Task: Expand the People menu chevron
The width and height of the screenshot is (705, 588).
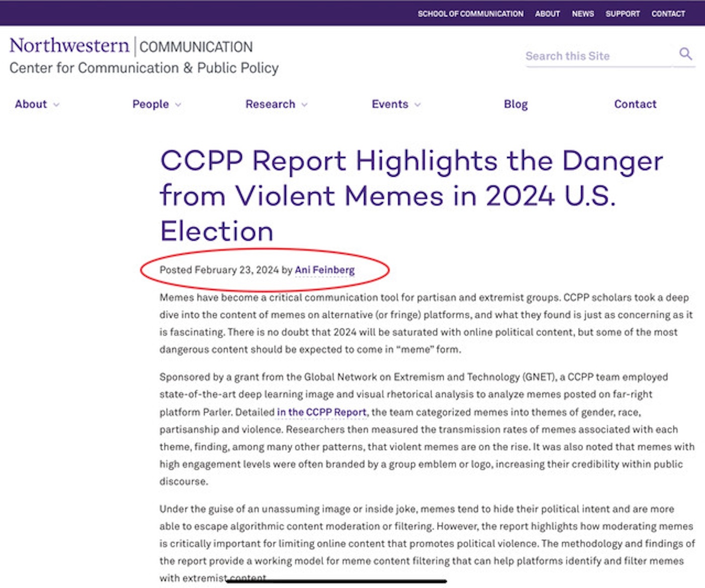Action: pyautogui.click(x=178, y=105)
